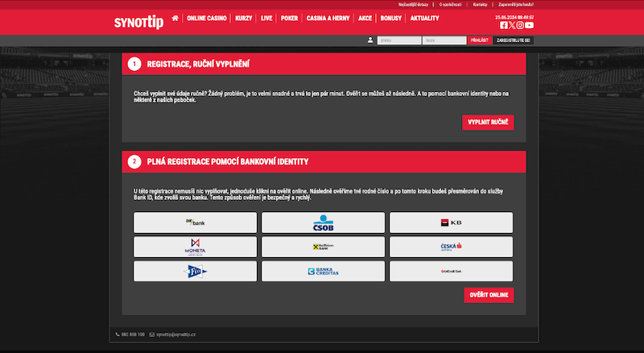Open the Kontakty link
644x353 pixels.
(x=480, y=5)
